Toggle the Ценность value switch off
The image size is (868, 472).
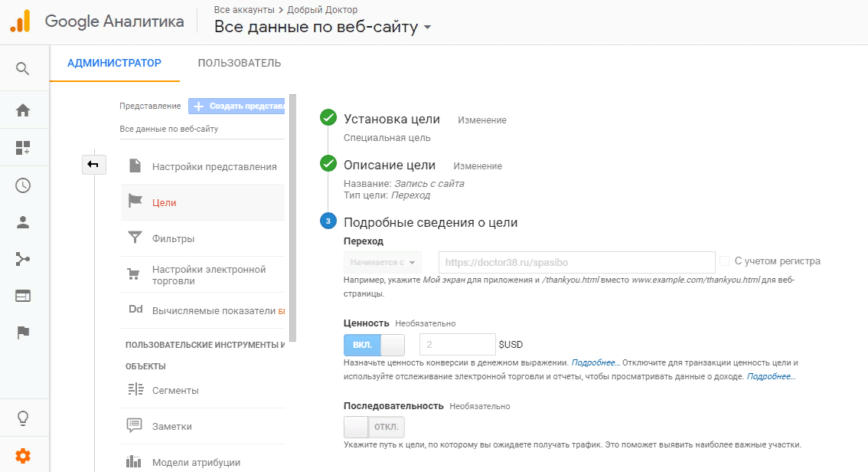(374, 345)
